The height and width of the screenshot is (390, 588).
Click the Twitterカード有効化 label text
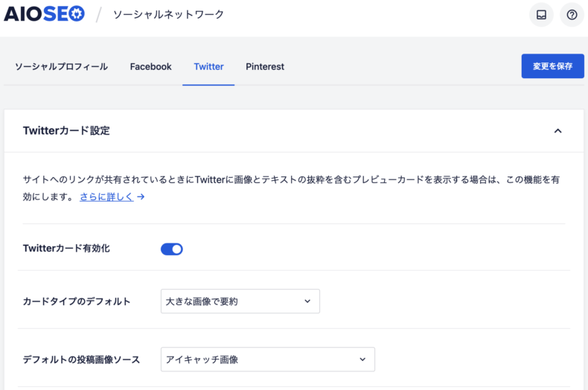pyautogui.click(x=66, y=249)
